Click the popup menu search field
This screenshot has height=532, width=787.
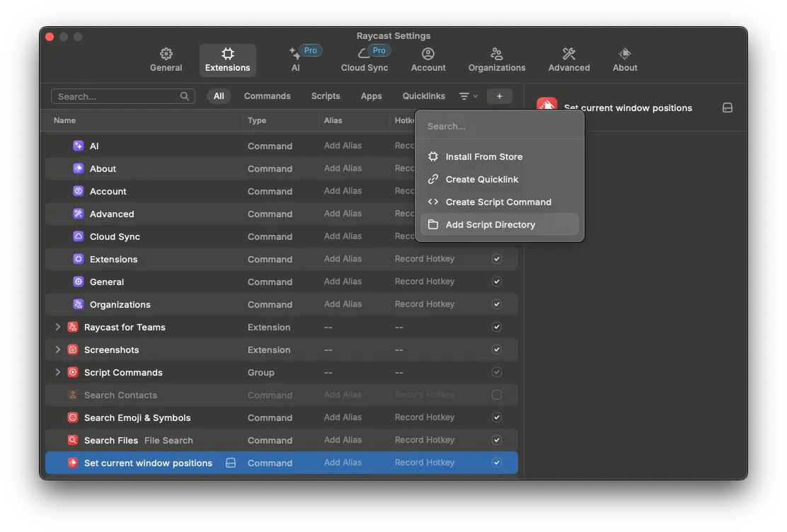(500, 127)
